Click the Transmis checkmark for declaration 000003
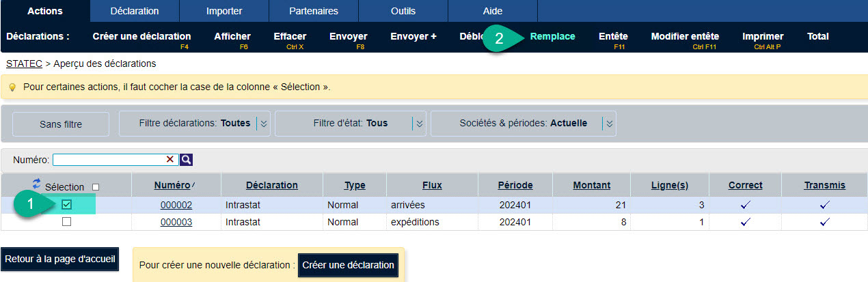The height and width of the screenshot is (282, 868). click(x=824, y=222)
